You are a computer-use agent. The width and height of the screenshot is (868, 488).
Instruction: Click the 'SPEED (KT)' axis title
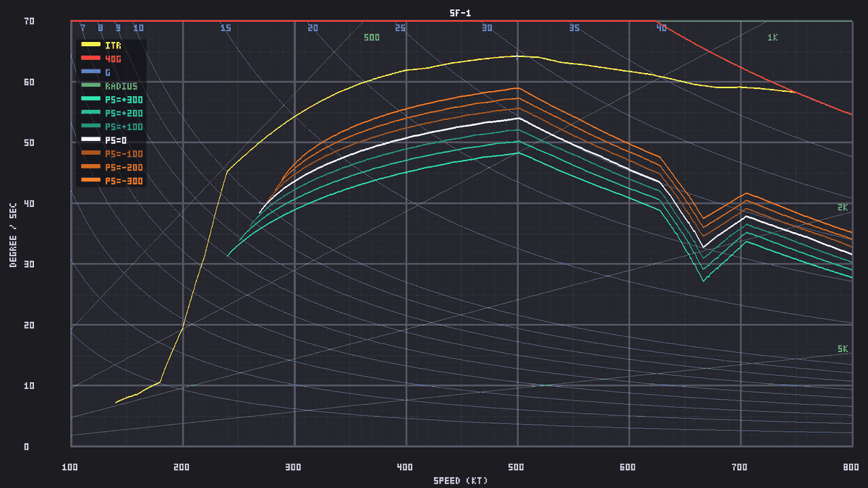pyautogui.click(x=461, y=481)
